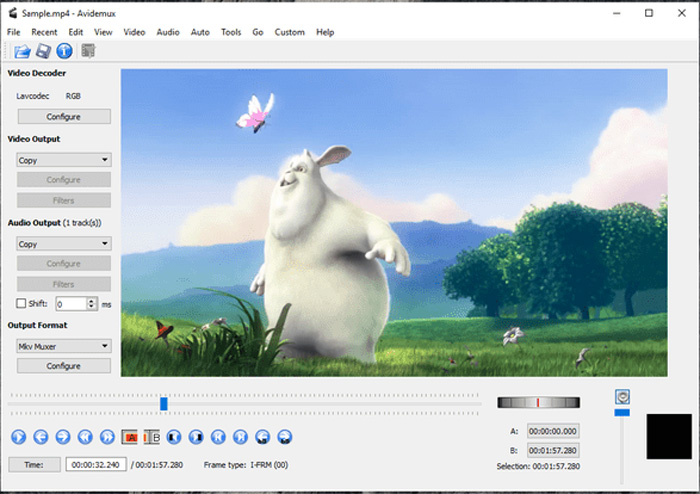This screenshot has height=494, width=700.
Task: Open the Video menu
Action: coord(134,32)
